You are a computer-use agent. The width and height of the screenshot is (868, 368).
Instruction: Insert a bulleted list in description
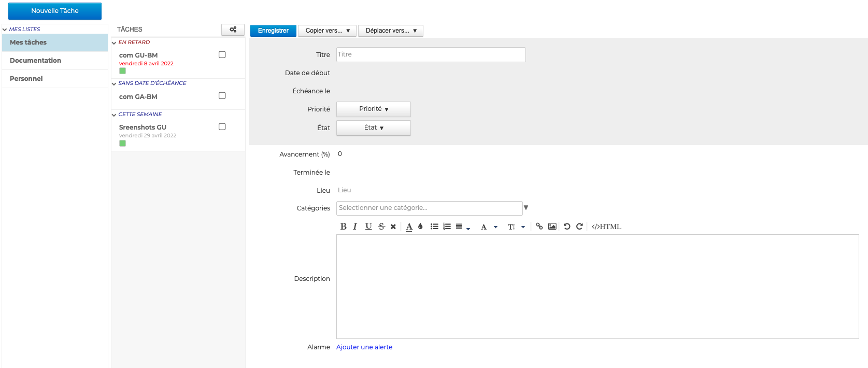(x=434, y=227)
